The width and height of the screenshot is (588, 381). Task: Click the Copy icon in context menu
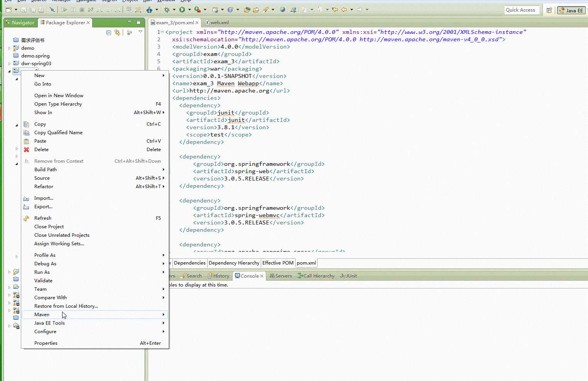point(27,124)
